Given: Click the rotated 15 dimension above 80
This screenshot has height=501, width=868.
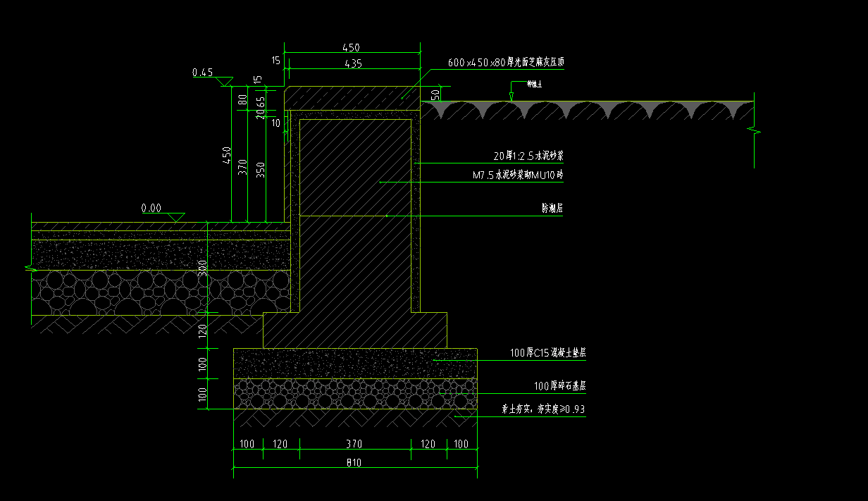Looking at the screenshot, I should click(x=258, y=80).
